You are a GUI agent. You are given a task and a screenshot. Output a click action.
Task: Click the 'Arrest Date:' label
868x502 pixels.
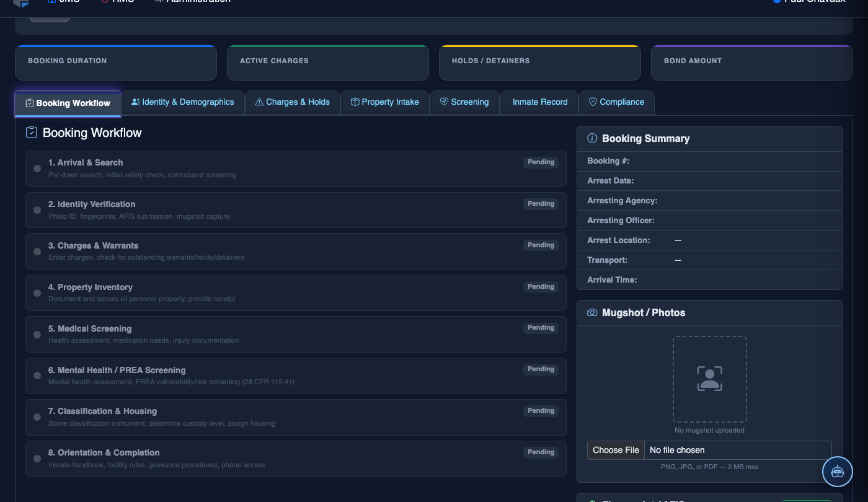[x=610, y=181]
